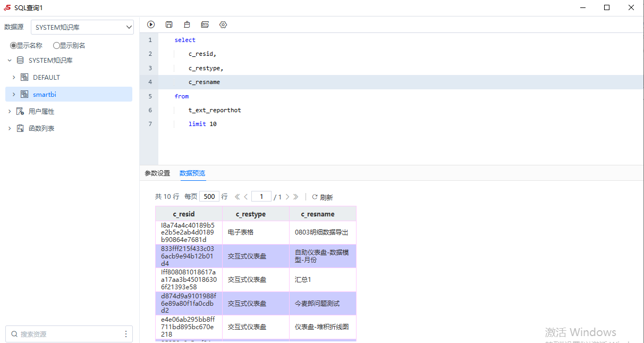Select the smartbi tree item
The height and width of the screenshot is (343, 644).
[x=69, y=94]
